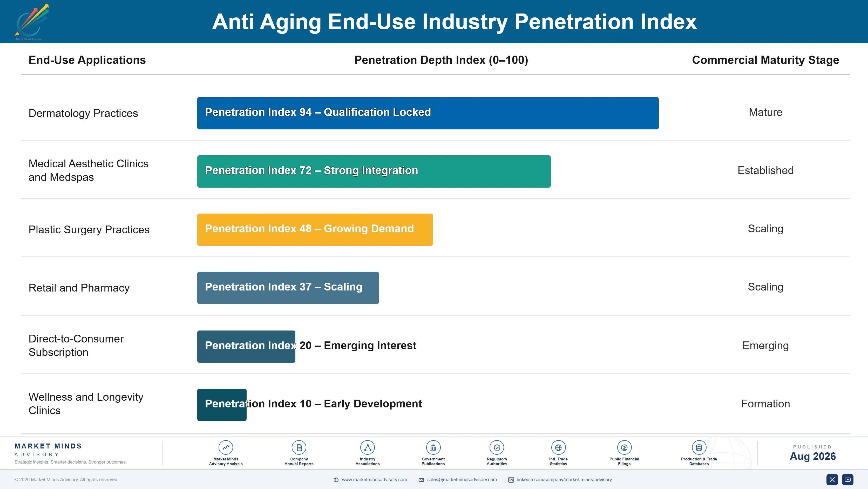Click 'Scaling' stage in Retail and Pharmacy row
The height and width of the screenshot is (489, 868).
pyautogui.click(x=765, y=287)
